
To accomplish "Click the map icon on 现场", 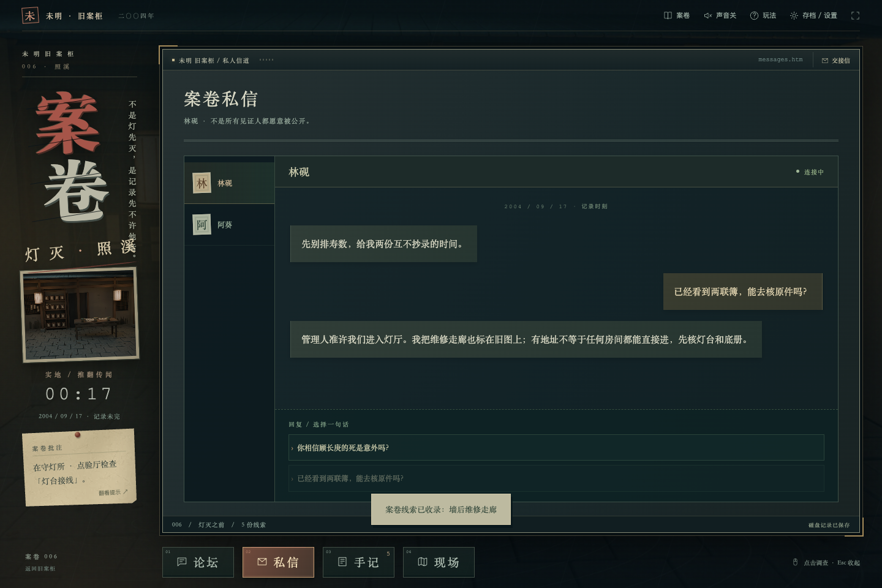I will tap(423, 562).
